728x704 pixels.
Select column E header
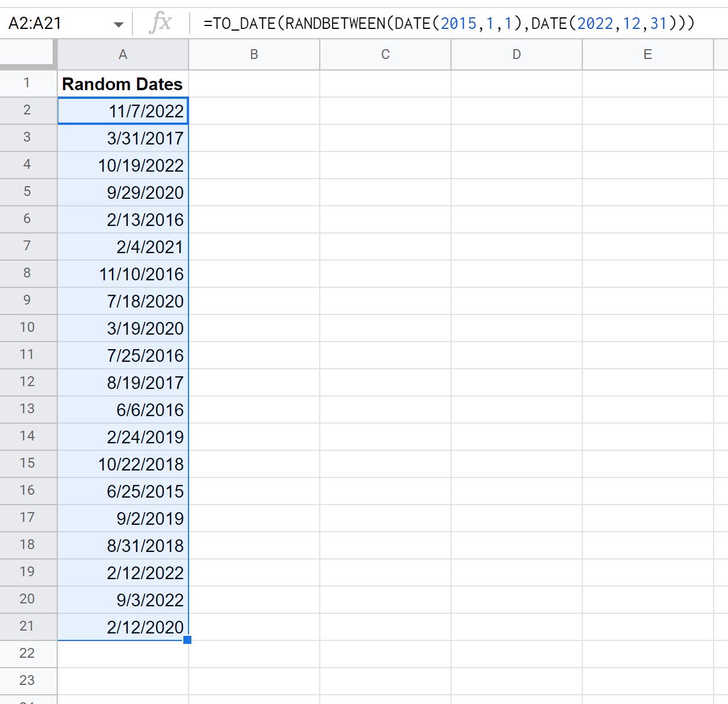tap(648, 55)
